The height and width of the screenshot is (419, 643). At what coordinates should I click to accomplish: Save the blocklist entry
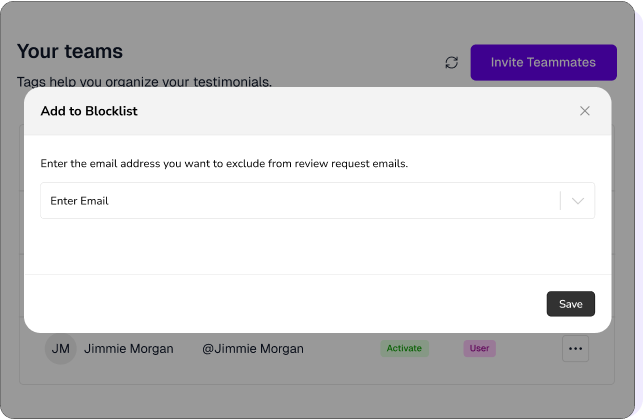(x=570, y=304)
